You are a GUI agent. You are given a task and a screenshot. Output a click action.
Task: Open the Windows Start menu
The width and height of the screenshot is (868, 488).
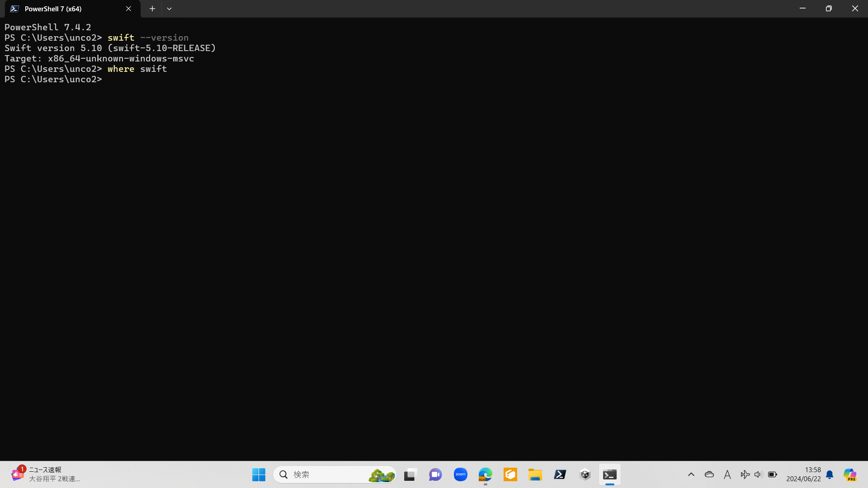point(259,474)
